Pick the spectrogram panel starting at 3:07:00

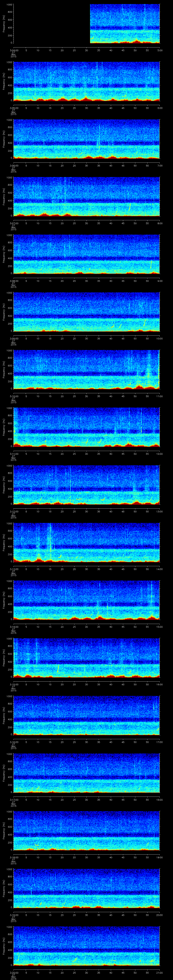[87, 197]
